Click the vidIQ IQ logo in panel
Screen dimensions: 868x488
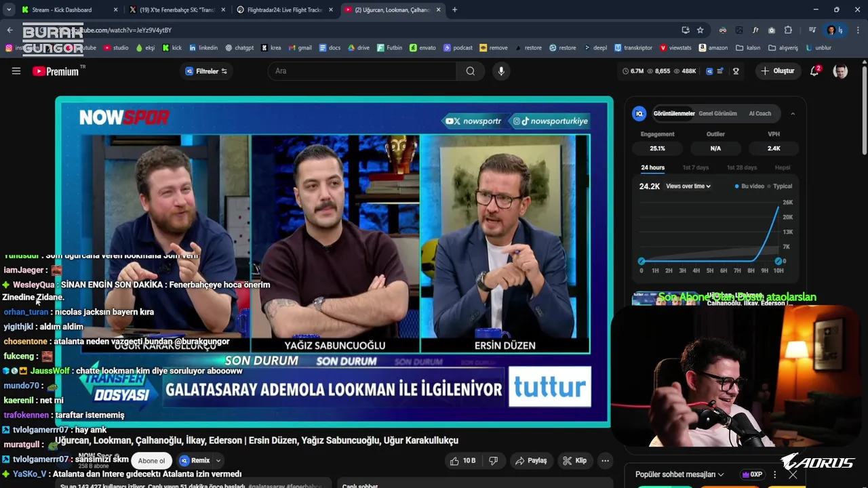pos(639,114)
